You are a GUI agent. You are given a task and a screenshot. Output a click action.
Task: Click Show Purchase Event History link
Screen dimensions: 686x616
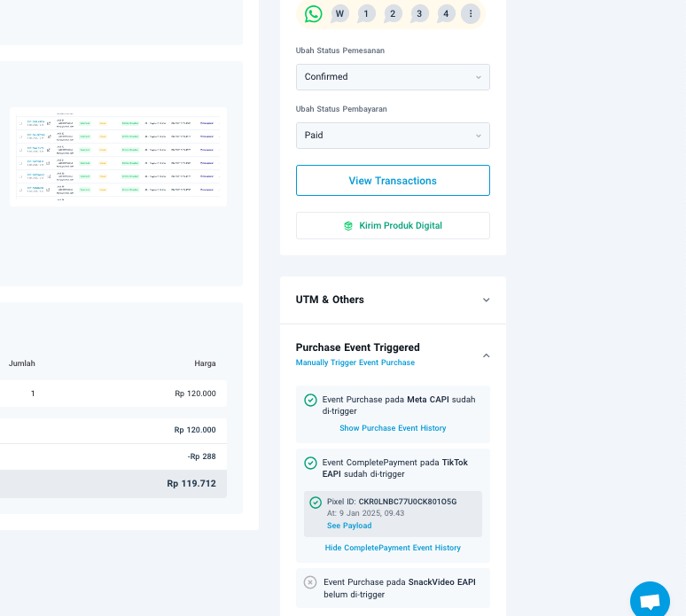tap(393, 428)
